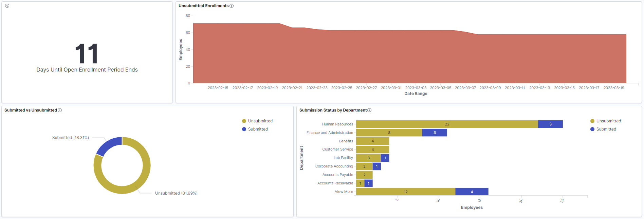
Task: Click the Unsubmitted Enrollments panel title
Action: (x=204, y=6)
